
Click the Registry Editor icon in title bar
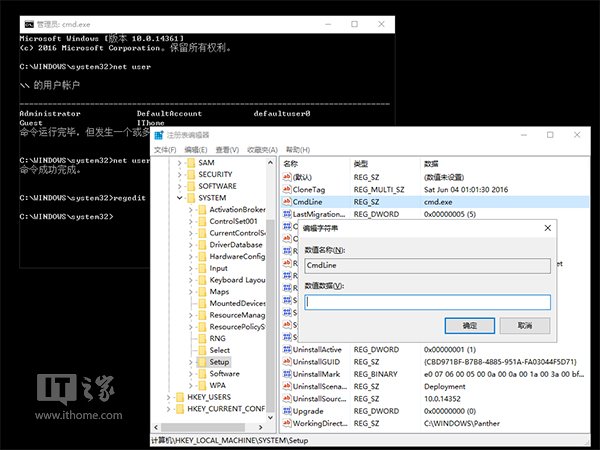pos(160,135)
